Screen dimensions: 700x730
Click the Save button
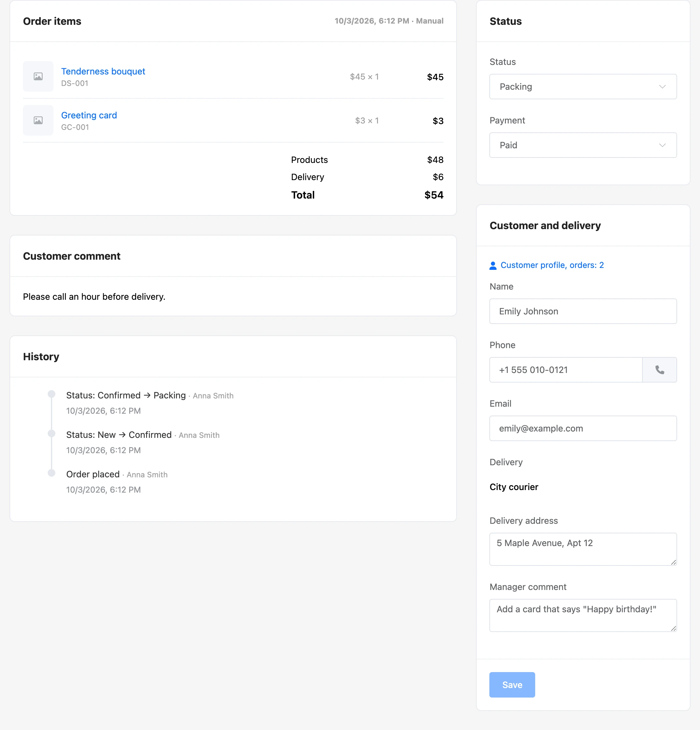pyautogui.click(x=512, y=684)
